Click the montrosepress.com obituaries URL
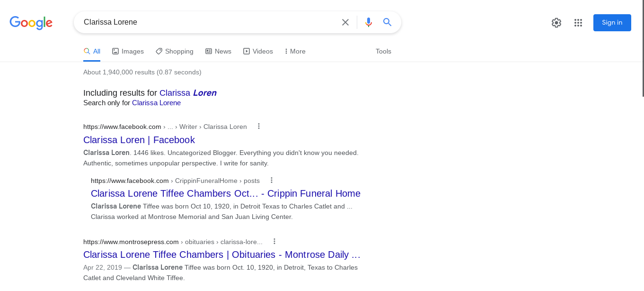Viewport: 644px width, 291px height. pos(173,242)
